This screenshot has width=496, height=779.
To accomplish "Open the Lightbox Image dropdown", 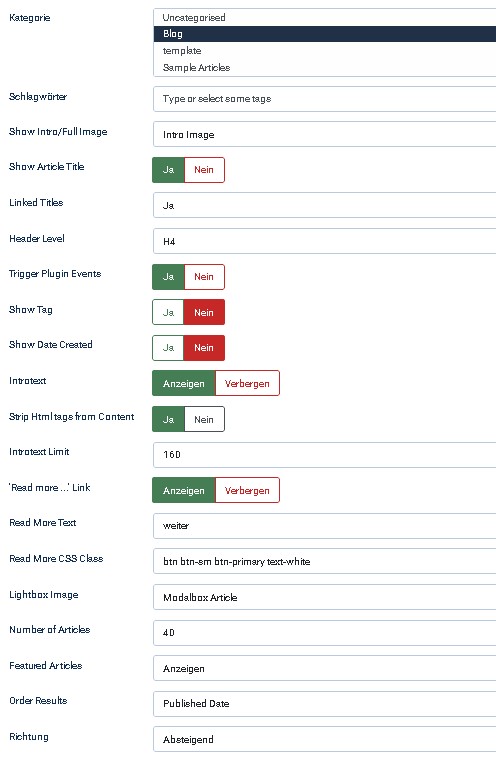I will (x=325, y=597).
